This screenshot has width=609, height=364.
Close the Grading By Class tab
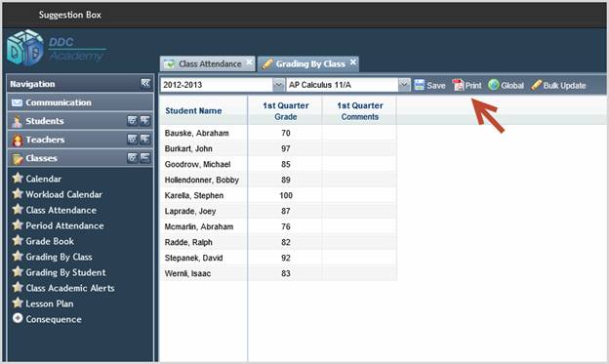[x=352, y=61]
